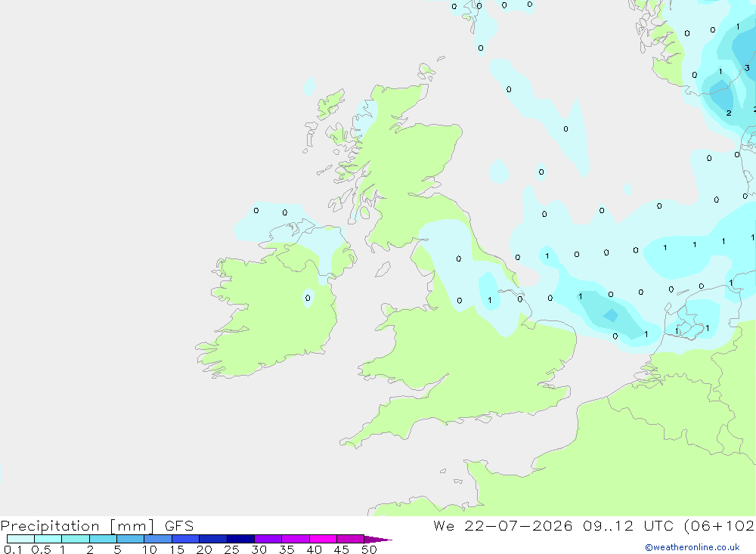The image size is (756, 554).
Task: Click the 10–15 mm legend color swatch
Action: [x=158, y=539]
